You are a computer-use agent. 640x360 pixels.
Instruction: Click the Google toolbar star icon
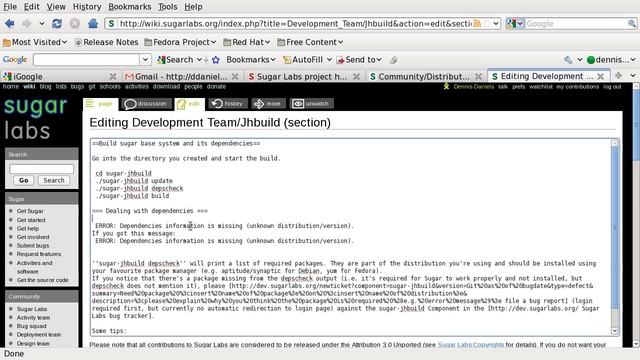coord(216,60)
